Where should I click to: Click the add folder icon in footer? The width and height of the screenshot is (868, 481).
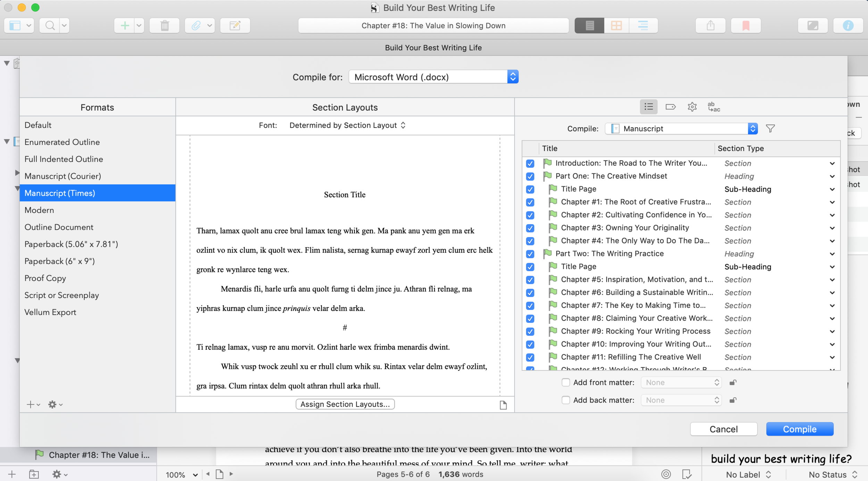[34, 474]
